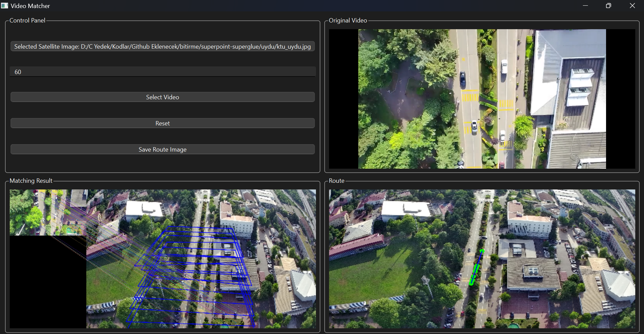Click the selected satellite image path field
Viewport: 644px width, 334px height.
163,46
